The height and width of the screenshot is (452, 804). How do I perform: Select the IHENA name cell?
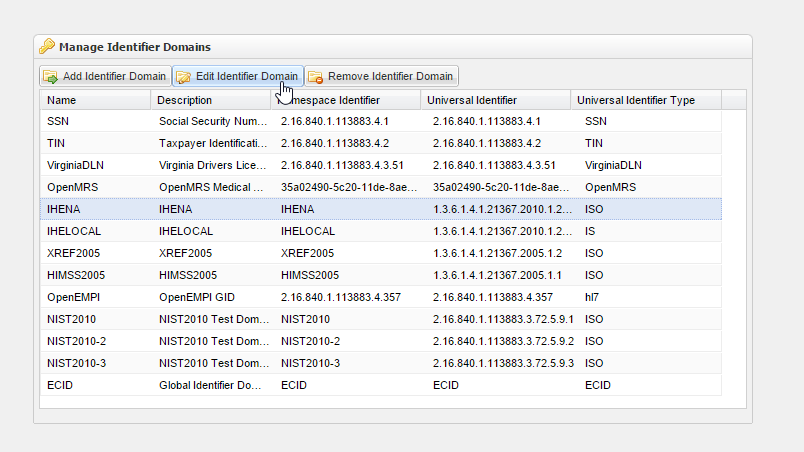[64, 210]
